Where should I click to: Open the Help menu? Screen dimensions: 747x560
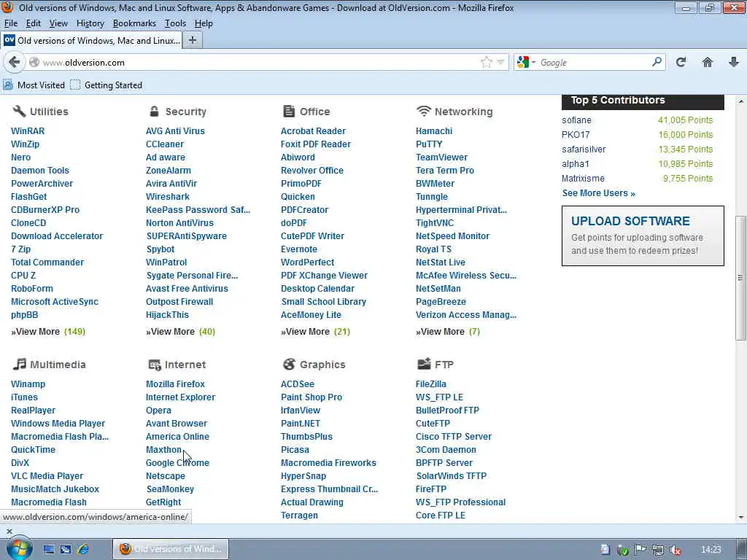(204, 23)
